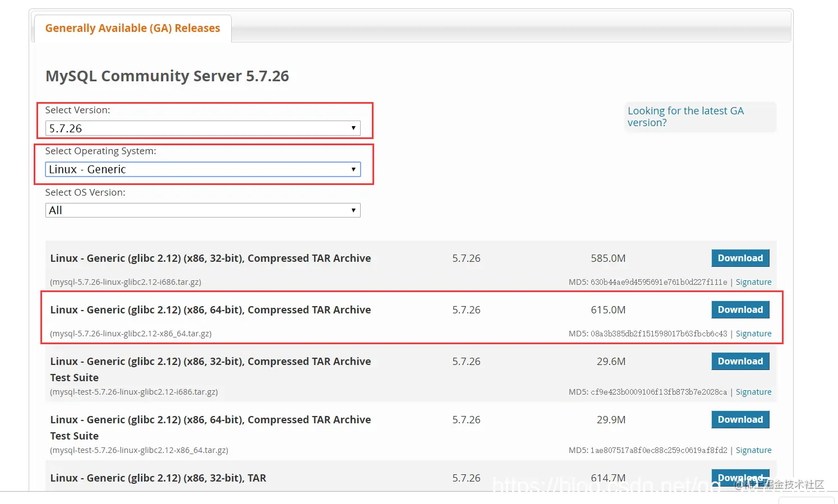This screenshot has width=838, height=504.
Task: Download the 32-bit Compressed TAR Archive (585.0M)
Action: click(740, 258)
